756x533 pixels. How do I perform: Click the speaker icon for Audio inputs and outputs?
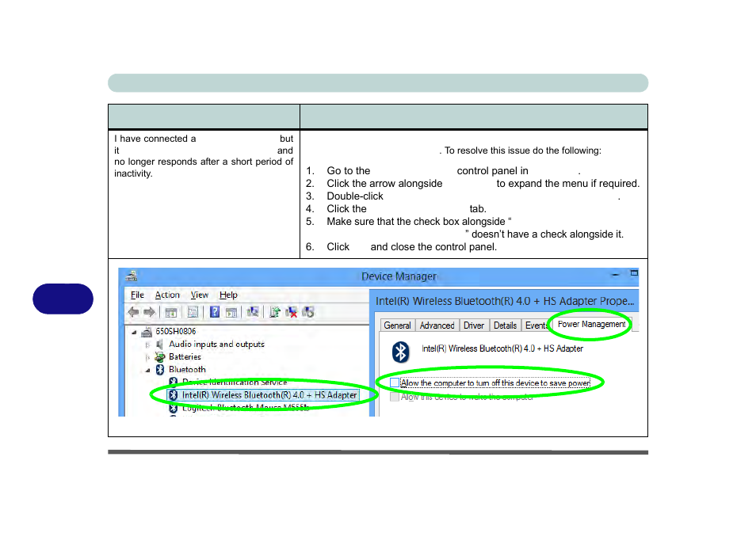tap(159, 344)
